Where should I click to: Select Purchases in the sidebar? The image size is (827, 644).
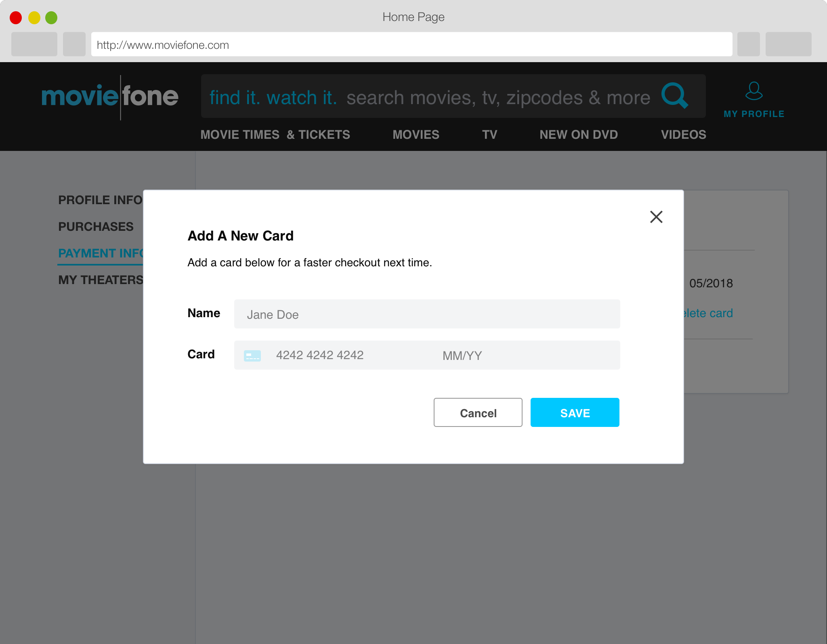click(96, 227)
